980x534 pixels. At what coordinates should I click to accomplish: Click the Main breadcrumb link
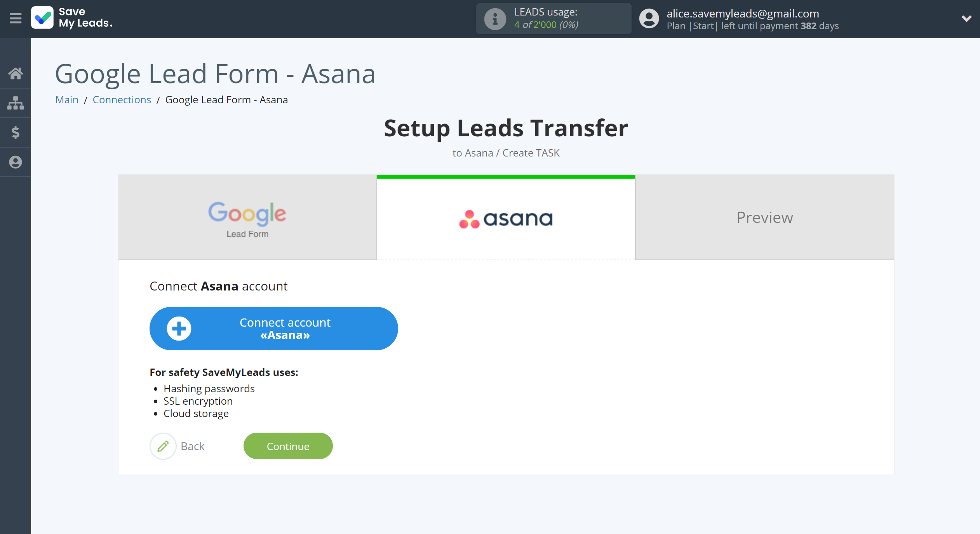pyautogui.click(x=66, y=100)
